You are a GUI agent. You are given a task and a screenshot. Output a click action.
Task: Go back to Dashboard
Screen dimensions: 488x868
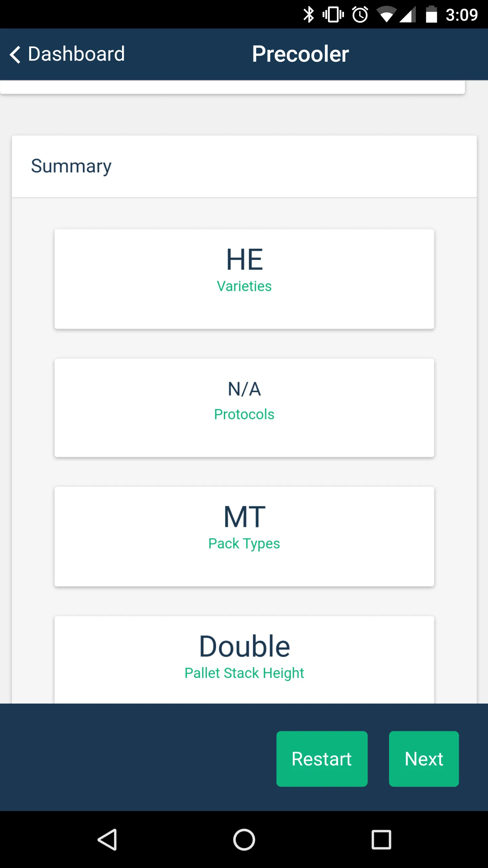coord(67,54)
